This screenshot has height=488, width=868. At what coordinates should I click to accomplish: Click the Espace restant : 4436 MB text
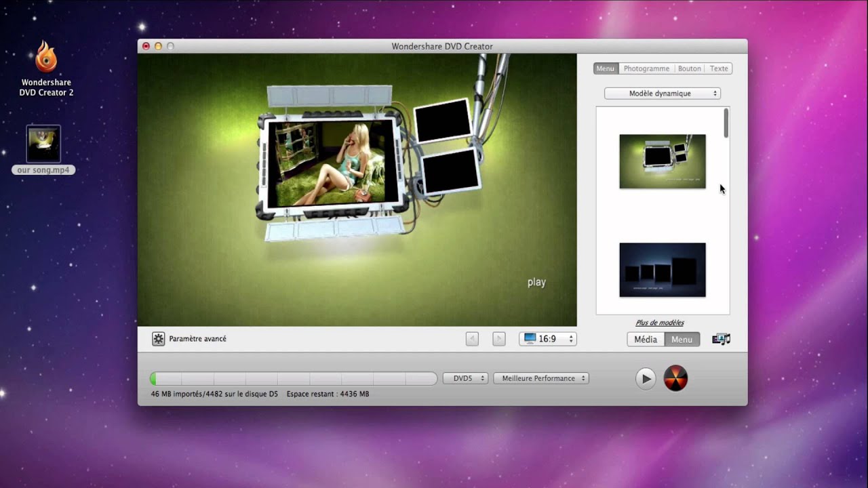click(328, 394)
